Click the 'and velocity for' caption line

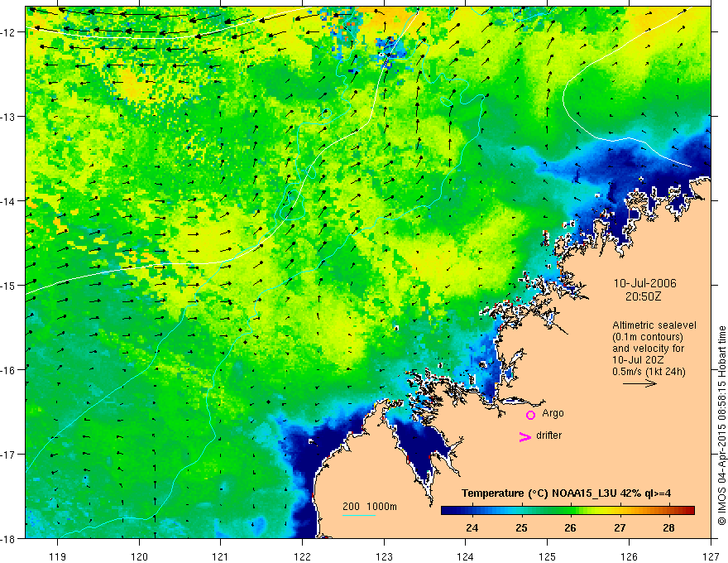tap(648, 348)
